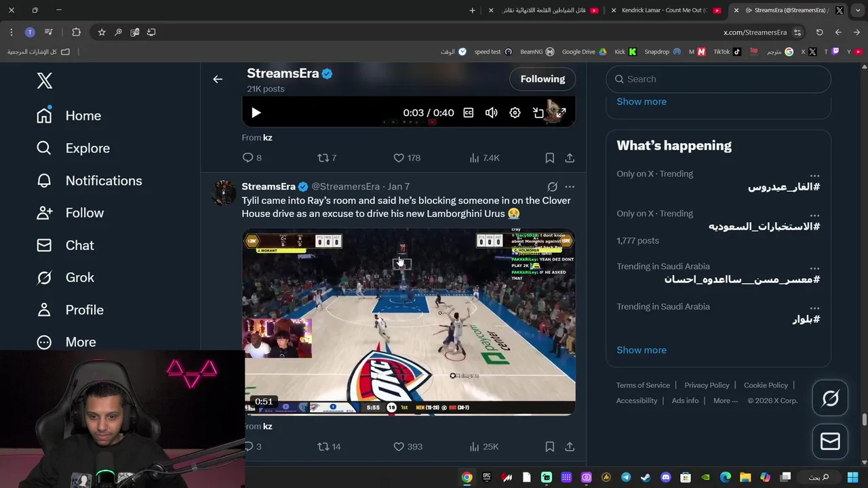Bookmark this page with the star icon
Image resolution: width=868 pixels, height=488 pixels.
(102, 32)
